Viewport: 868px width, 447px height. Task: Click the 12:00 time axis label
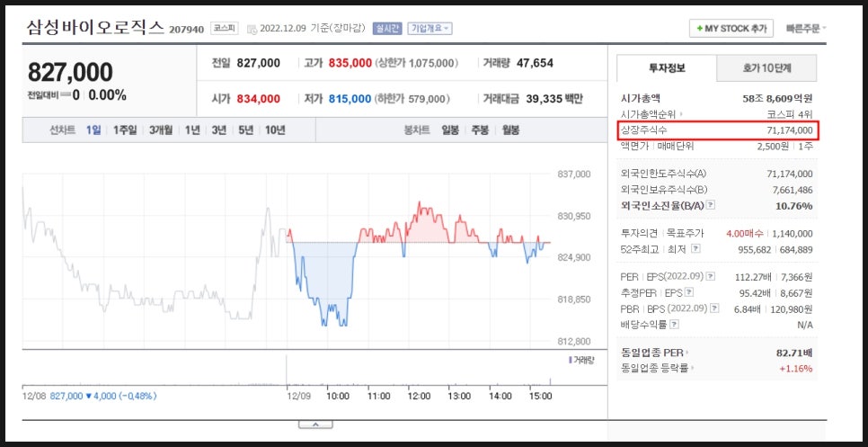419,396
